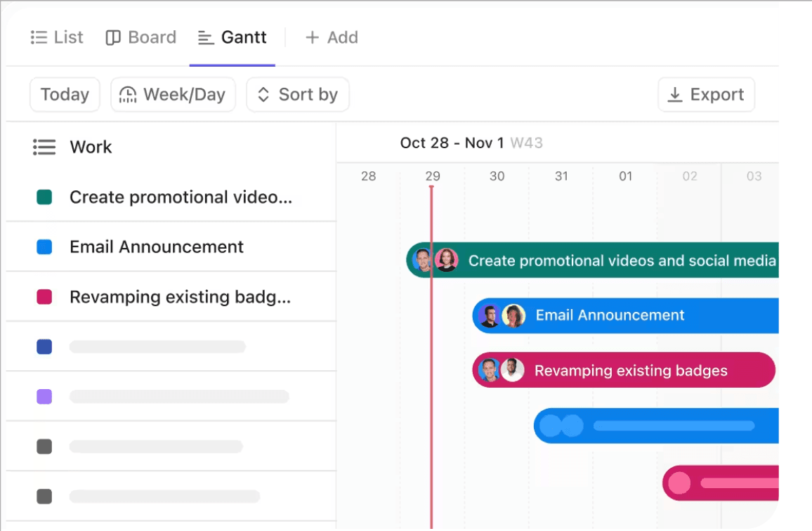This screenshot has height=531, width=812.
Task: Click the day 01 column header
Action: [x=626, y=176]
